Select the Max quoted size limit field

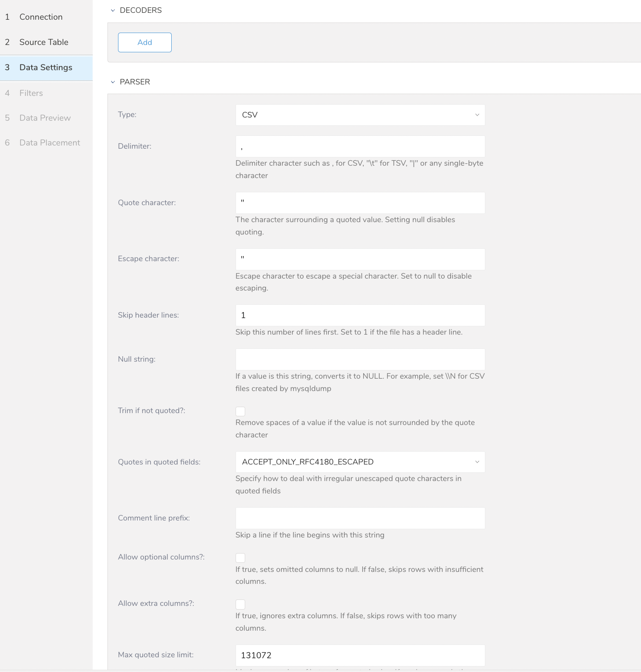(360, 655)
